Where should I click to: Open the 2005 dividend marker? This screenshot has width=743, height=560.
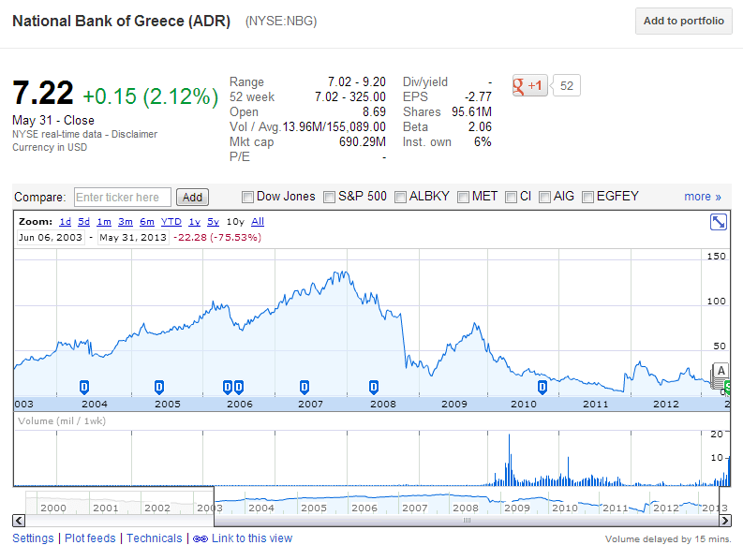(159, 388)
